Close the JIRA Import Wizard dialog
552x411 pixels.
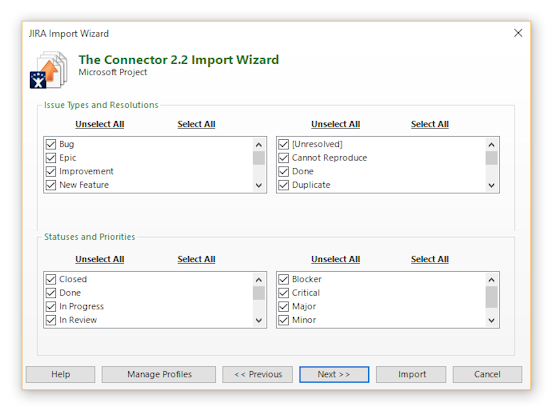(x=518, y=33)
